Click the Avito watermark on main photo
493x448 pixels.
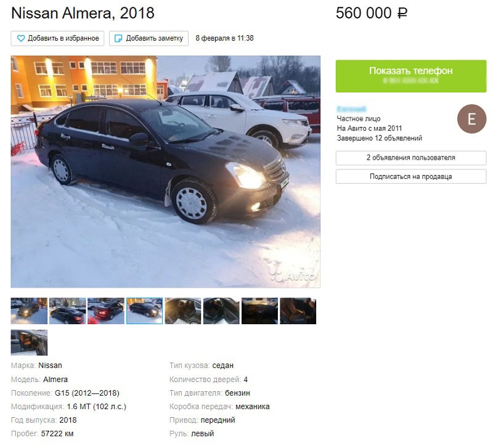tap(292, 275)
